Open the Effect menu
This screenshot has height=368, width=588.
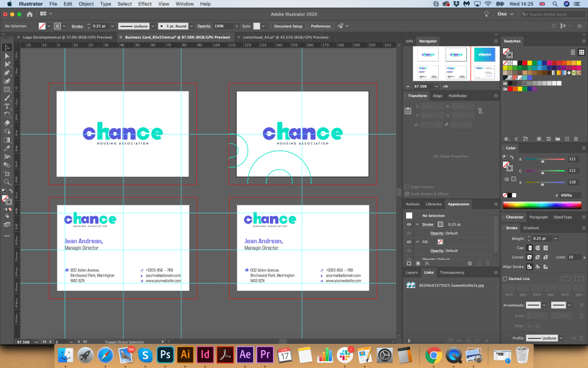click(145, 4)
